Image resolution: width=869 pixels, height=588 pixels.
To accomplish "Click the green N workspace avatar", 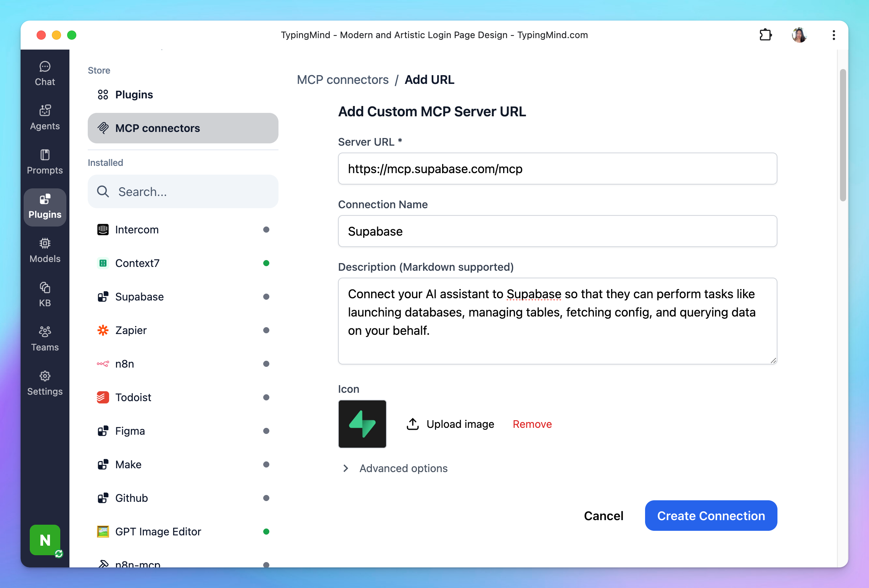I will click(45, 540).
